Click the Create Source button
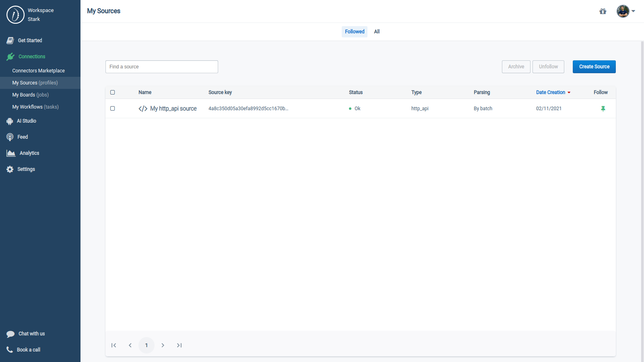 (594, 67)
